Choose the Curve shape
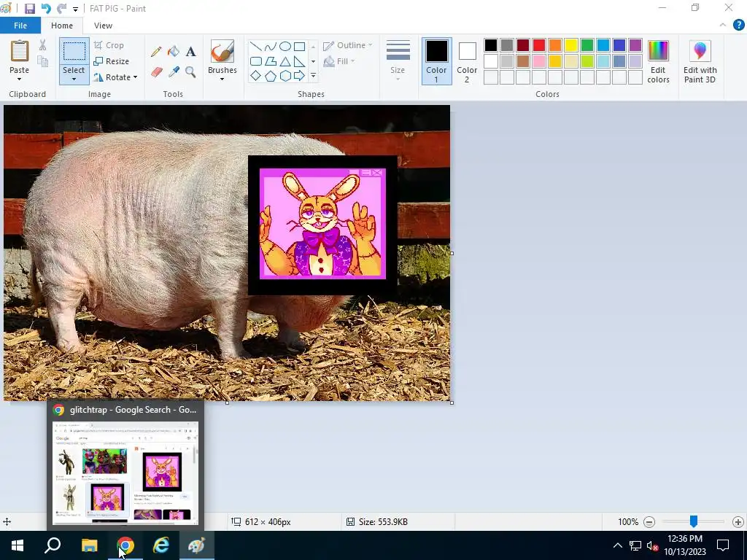Image resolution: width=747 pixels, height=560 pixels. pos(270,46)
